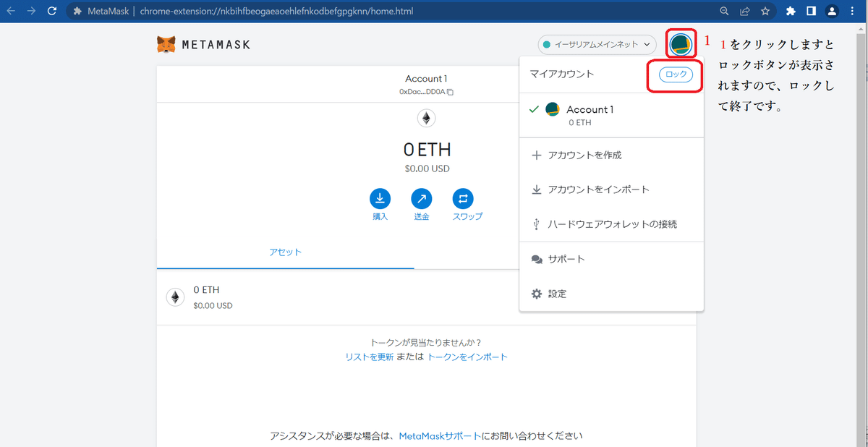This screenshot has height=447, width=868.
Task: Open 設定 settings menu item
Action: pyautogui.click(x=611, y=294)
